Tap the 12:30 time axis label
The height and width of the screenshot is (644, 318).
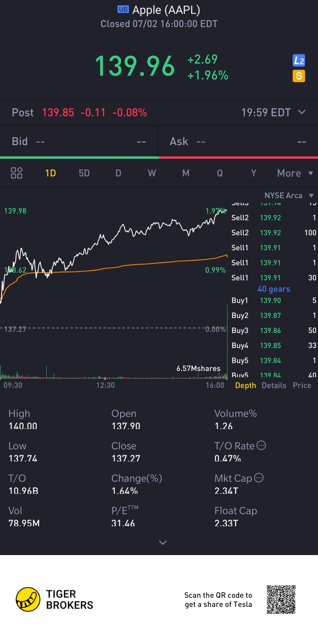[x=105, y=385]
